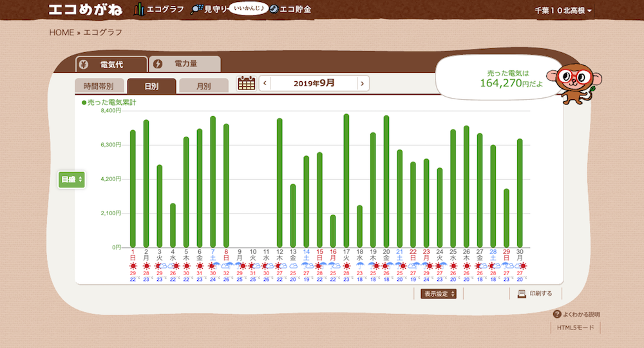Open the calendar date picker icon
Screen dimensions: 644x348
[x=247, y=83]
